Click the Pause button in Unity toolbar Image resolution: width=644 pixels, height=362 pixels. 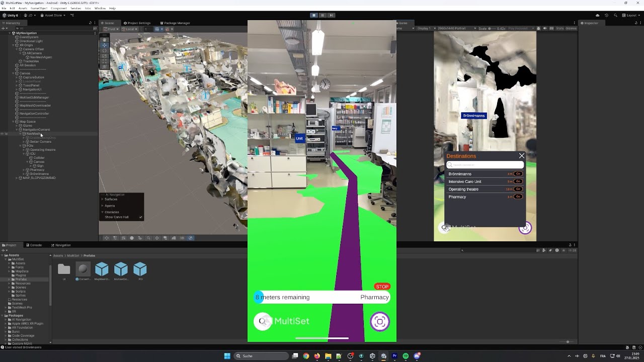323,15
